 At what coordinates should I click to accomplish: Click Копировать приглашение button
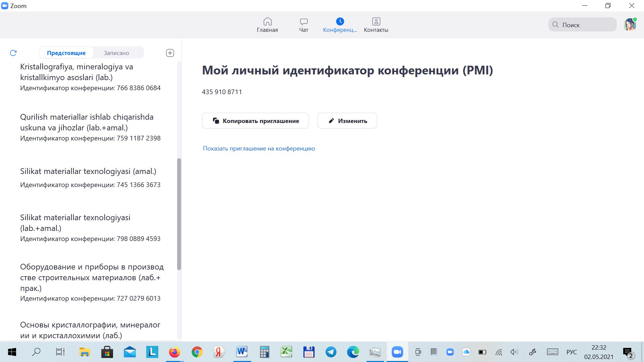255,121
